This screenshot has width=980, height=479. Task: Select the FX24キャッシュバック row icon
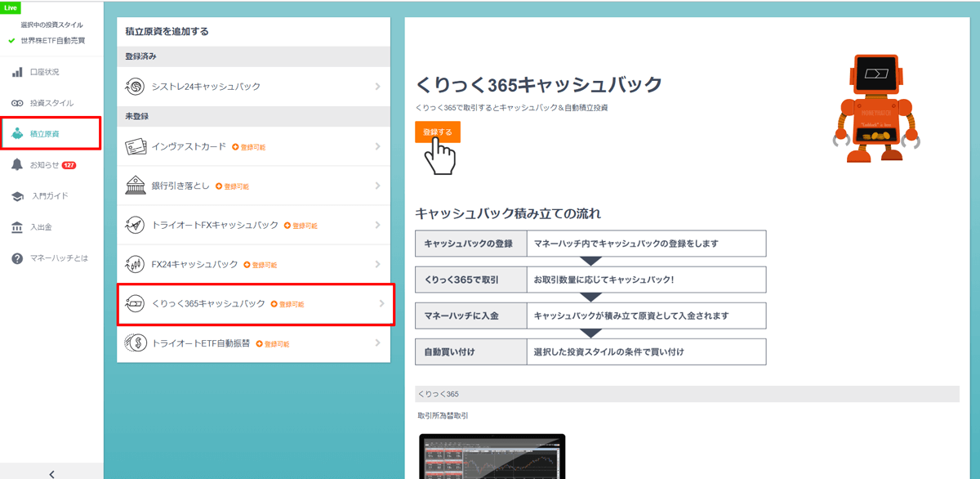point(136,264)
